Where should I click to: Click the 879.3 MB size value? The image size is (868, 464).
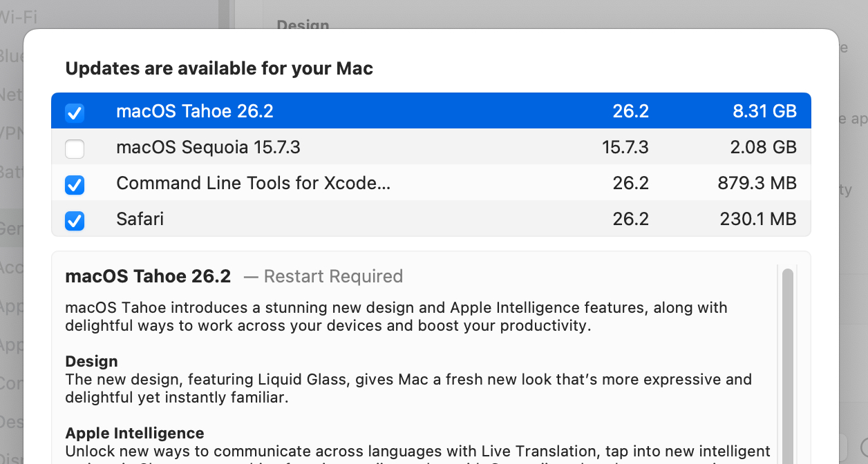[x=757, y=183]
